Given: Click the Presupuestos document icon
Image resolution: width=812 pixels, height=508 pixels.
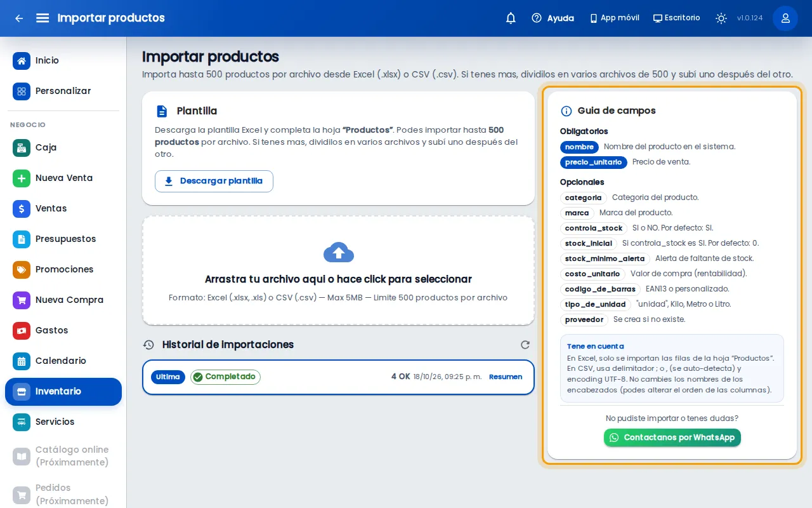Looking at the screenshot, I should [x=22, y=239].
